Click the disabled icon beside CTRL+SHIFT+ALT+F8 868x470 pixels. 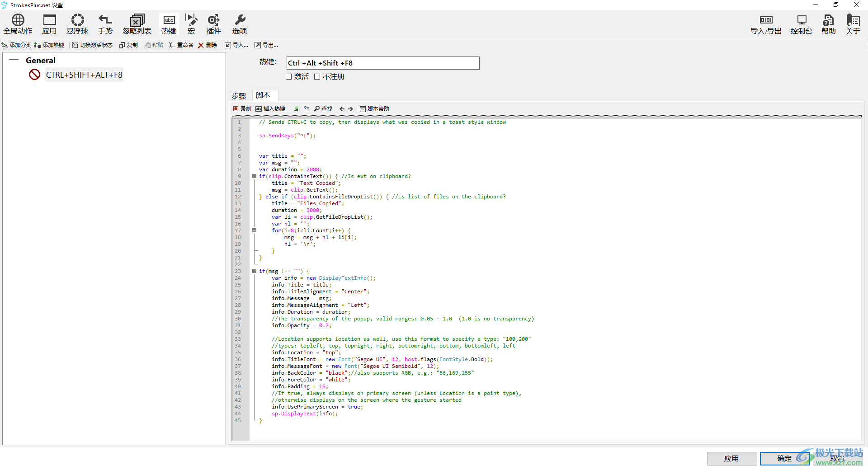coord(35,75)
